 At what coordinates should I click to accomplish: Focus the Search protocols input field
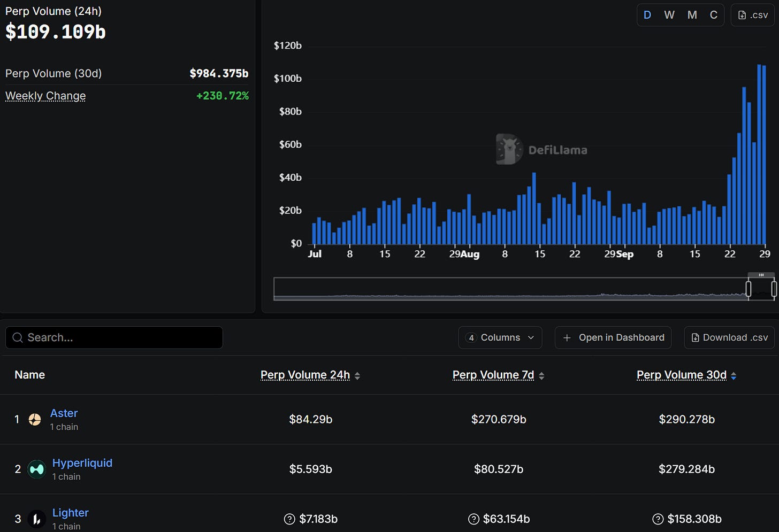(114, 337)
